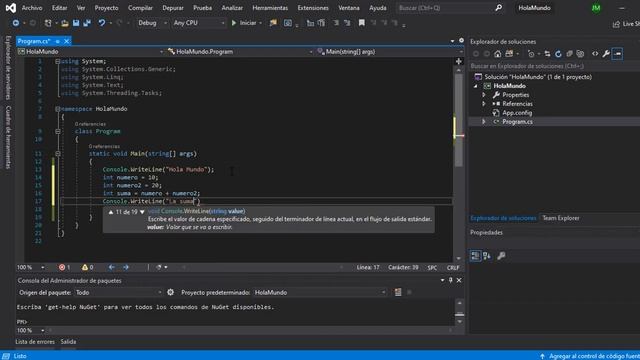The width and height of the screenshot is (640, 360).
Task: Click the Categorized view icon in Propiedades panel
Action: click(476, 256)
